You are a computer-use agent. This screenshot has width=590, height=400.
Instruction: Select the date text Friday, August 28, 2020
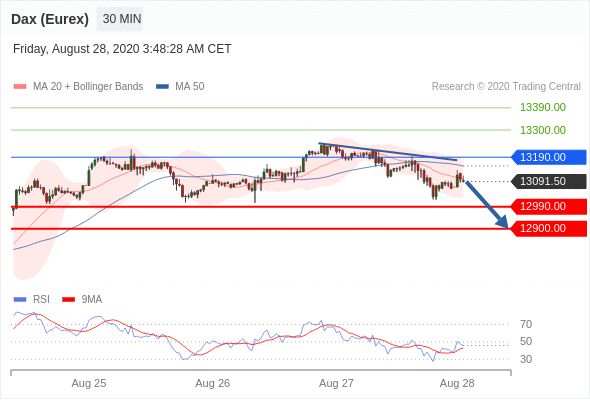(x=76, y=49)
